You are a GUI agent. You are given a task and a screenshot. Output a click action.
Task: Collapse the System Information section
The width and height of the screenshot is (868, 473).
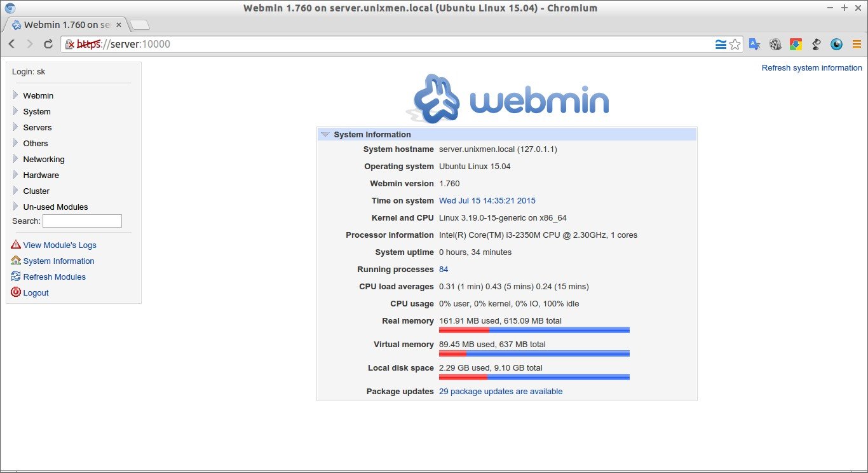[325, 135]
